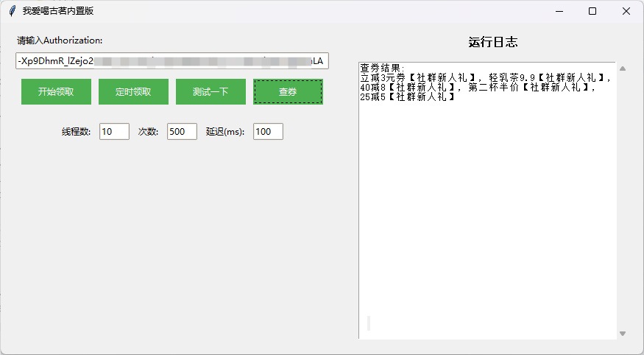Click the 延迟(ms) label text
The width and height of the screenshot is (644, 355).
(x=225, y=132)
